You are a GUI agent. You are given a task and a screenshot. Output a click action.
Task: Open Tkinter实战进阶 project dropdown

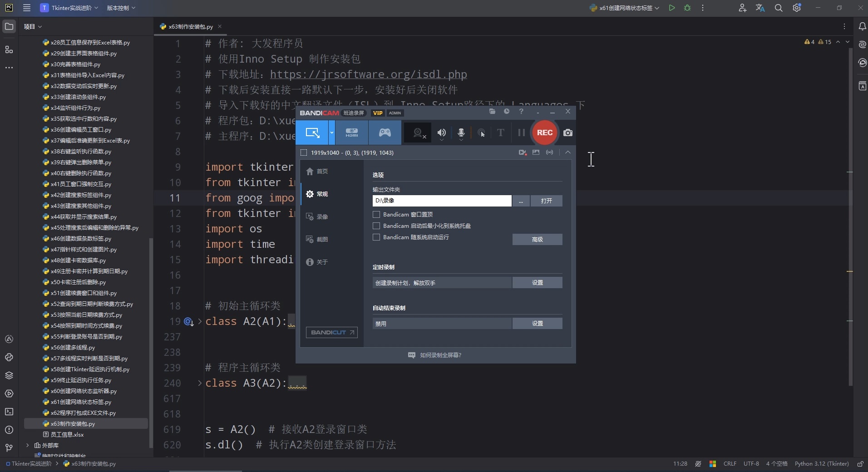[x=69, y=8]
